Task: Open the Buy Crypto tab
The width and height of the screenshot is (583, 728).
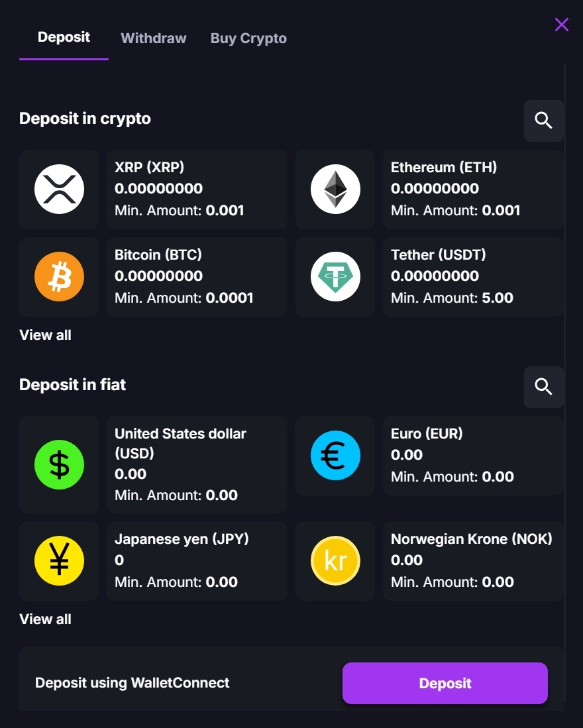Action: (248, 38)
